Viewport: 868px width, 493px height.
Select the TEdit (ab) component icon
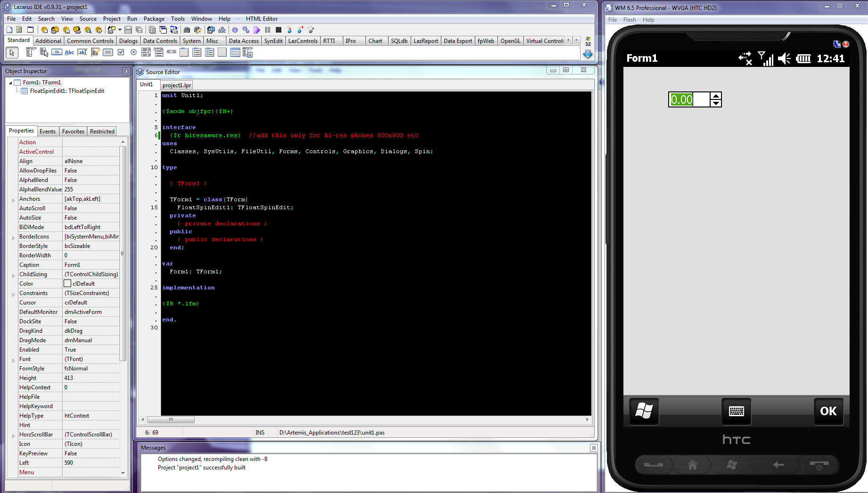tap(82, 52)
